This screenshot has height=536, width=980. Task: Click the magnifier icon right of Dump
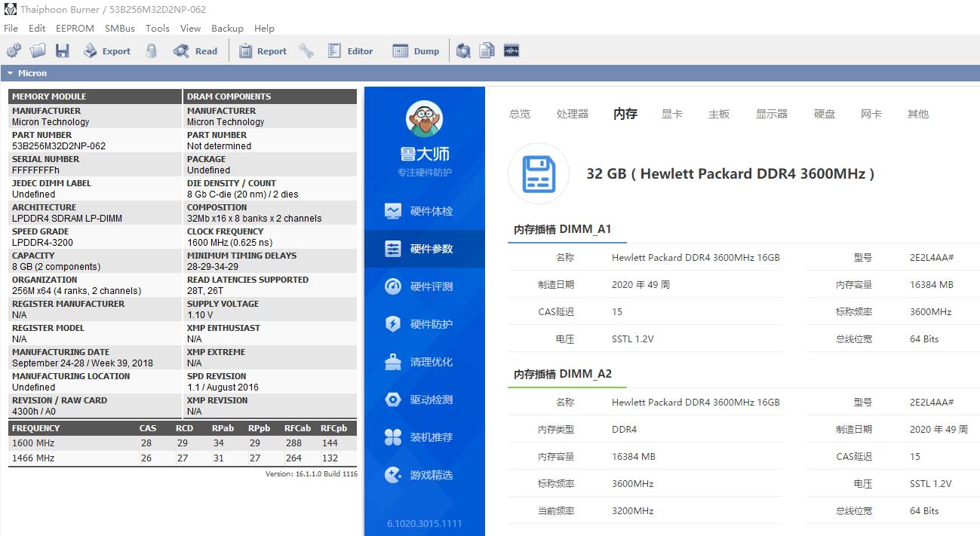tap(463, 51)
